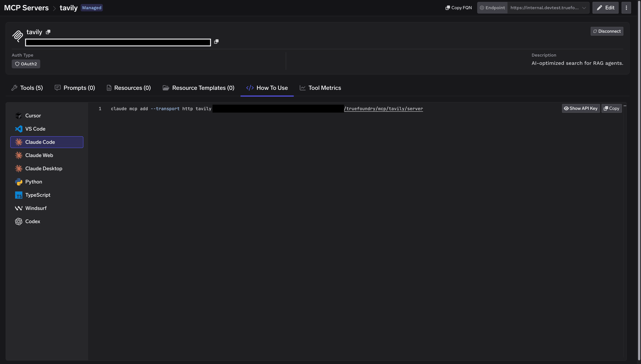641x364 pixels.
Task: Open the Tool Metrics tab
Action: [x=320, y=88]
